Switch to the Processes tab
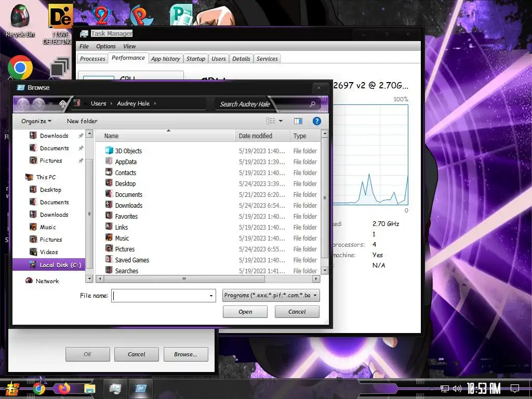Viewport: 532px width, 399px height. click(x=92, y=59)
